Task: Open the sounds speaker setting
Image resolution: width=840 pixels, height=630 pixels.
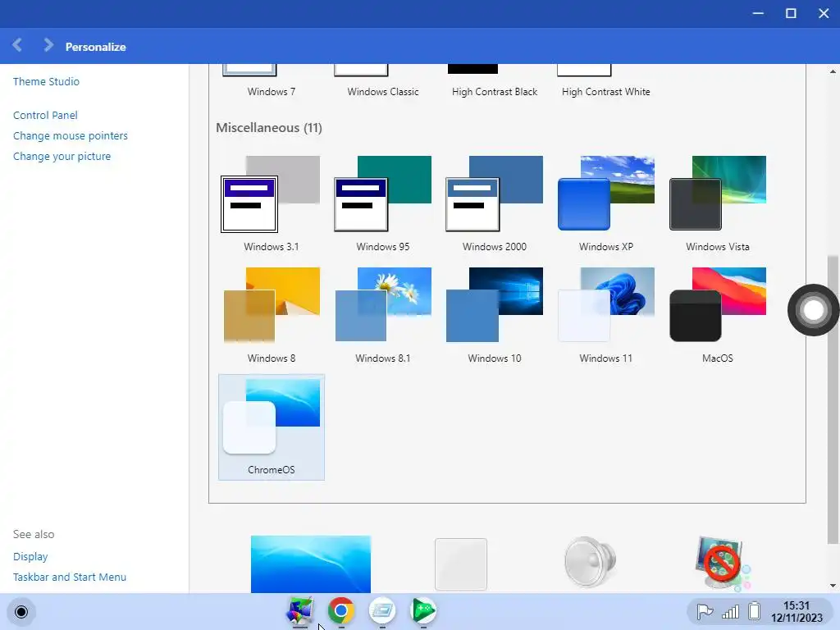Action: pyautogui.click(x=590, y=563)
